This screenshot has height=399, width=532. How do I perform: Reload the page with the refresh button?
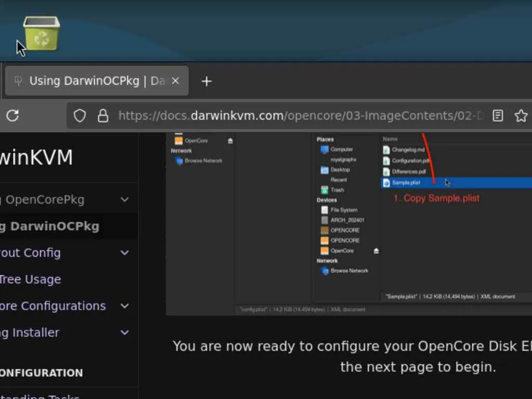click(12, 116)
